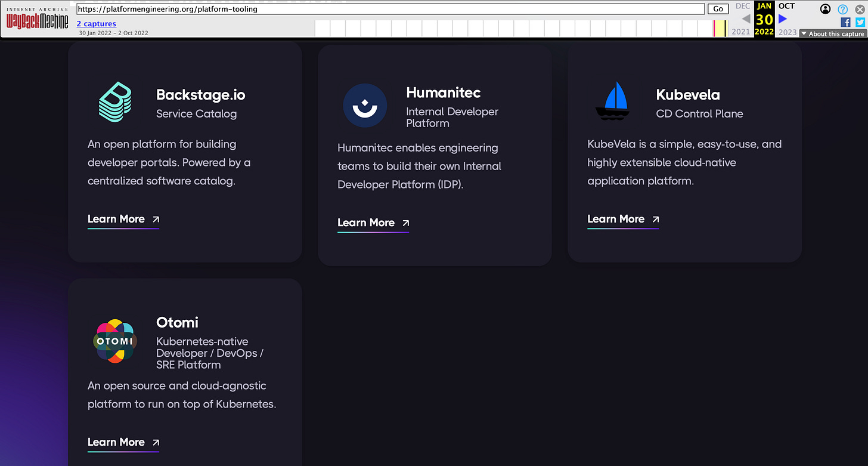Click the Kubevela card title

[688, 95]
